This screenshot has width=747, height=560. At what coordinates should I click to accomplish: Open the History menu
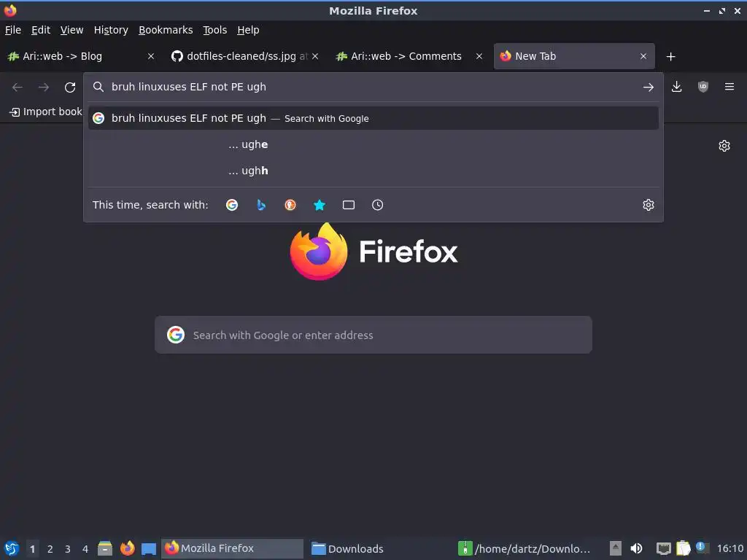coord(111,30)
